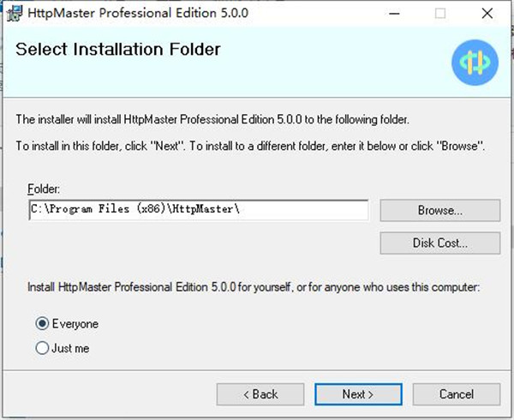The width and height of the screenshot is (514, 420).
Task: Click the disabled maximize window button
Action: [440, 14]
